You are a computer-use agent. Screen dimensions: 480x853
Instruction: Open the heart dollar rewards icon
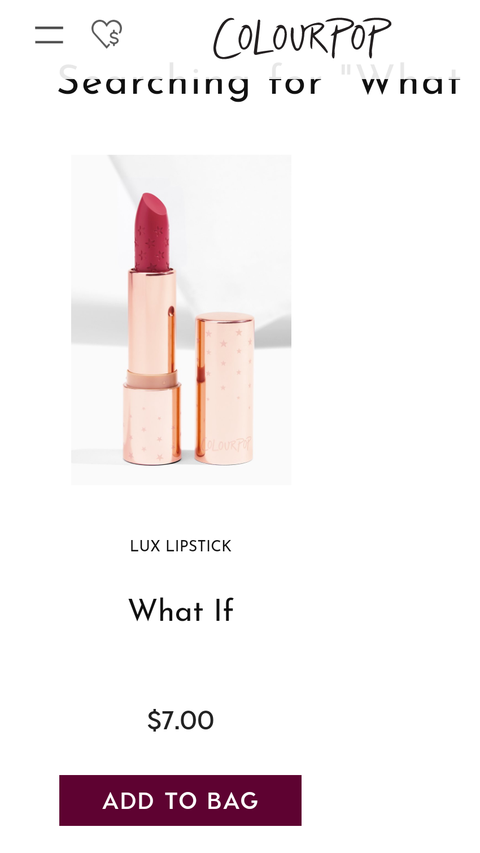pyautogui.click(x=107, y=34)
